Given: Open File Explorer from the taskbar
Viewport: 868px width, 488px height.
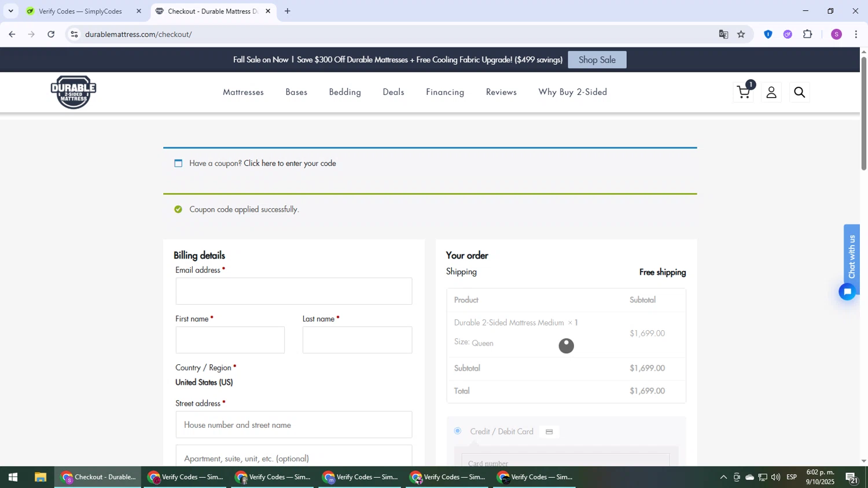Looking at the screenshot, I should (x=40, y=478).
